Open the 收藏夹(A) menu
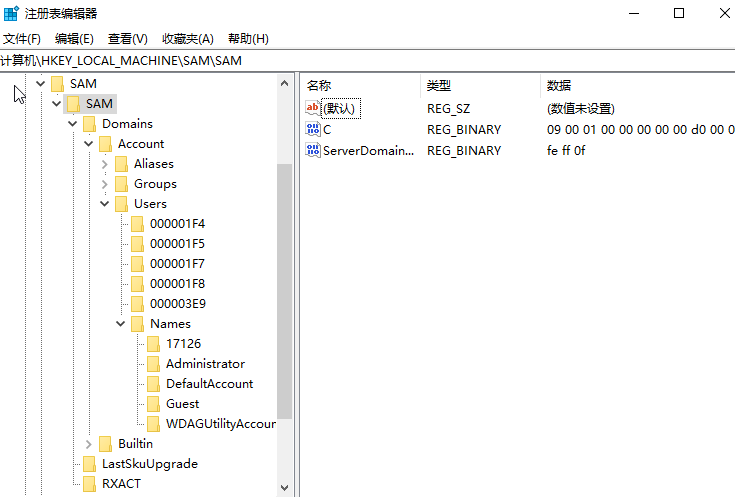Screen dimensions: 735x497 pyautogui.click(x=188, y=39)
